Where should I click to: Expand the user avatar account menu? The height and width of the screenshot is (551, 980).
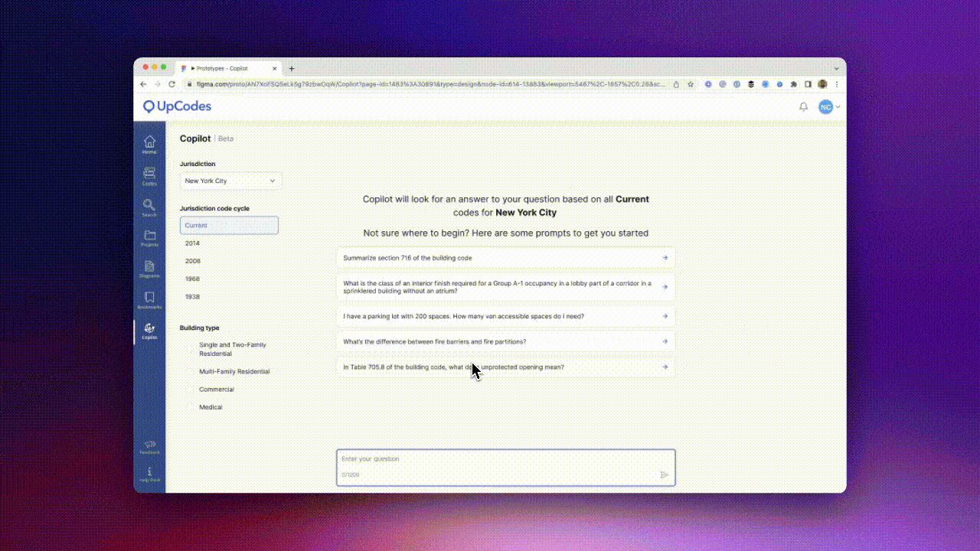(828, 107)
